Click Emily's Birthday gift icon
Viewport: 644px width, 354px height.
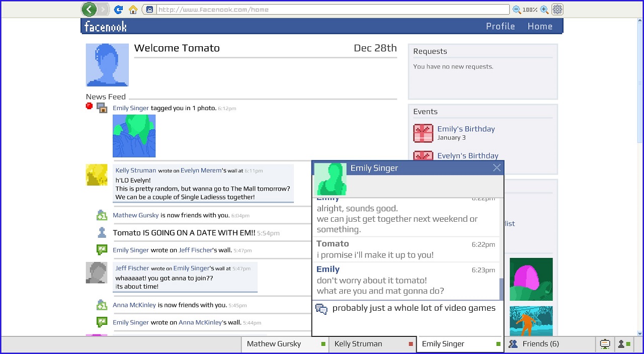[423, 133]
